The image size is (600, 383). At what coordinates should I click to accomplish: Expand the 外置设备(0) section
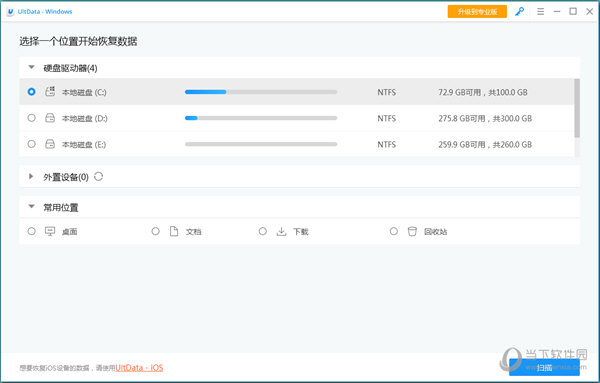tap(31, 176)
